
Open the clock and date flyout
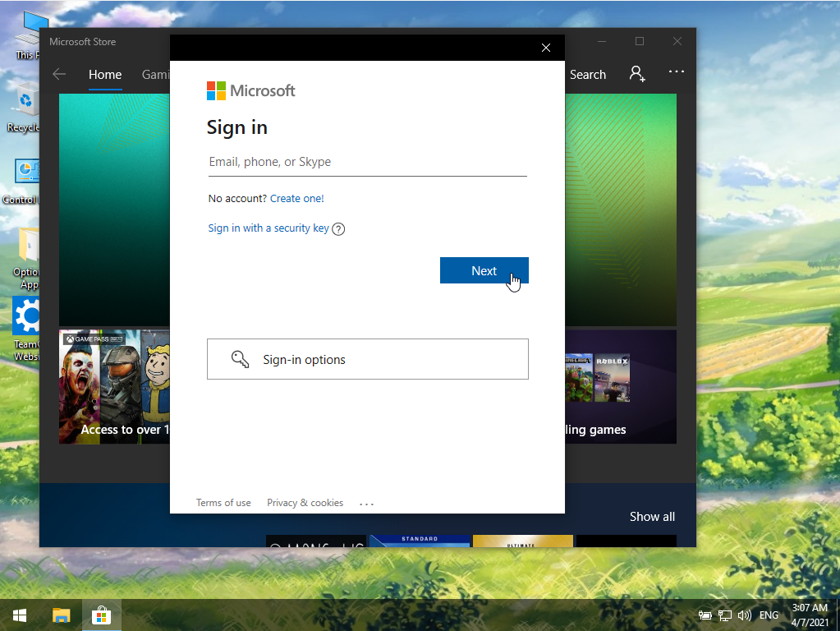point(810,615)
